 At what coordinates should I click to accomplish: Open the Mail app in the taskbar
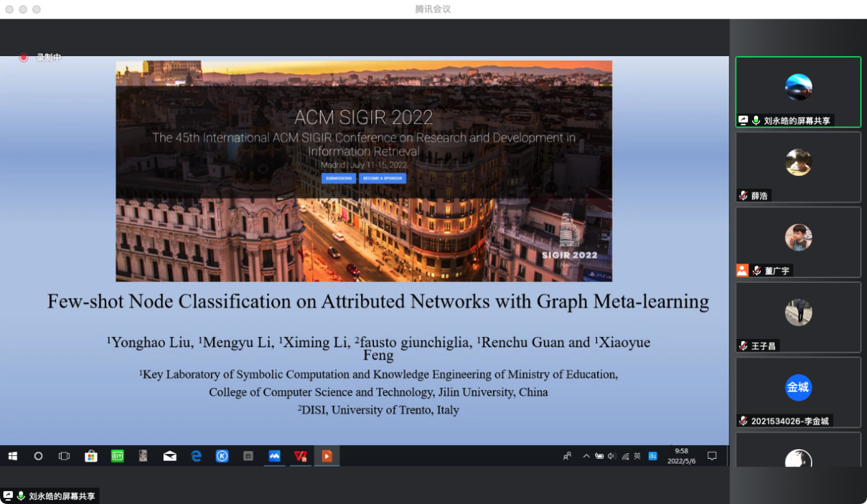coord(170,456)
